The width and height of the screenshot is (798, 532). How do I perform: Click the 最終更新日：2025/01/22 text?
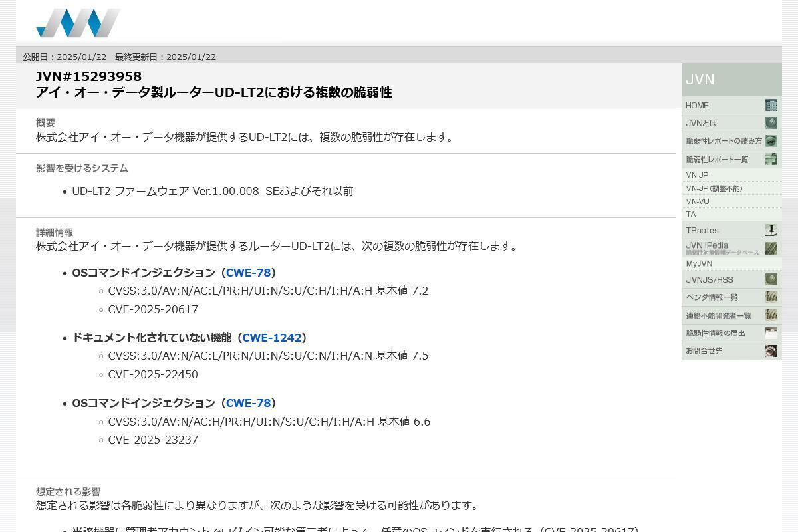(x=166, y=57)
